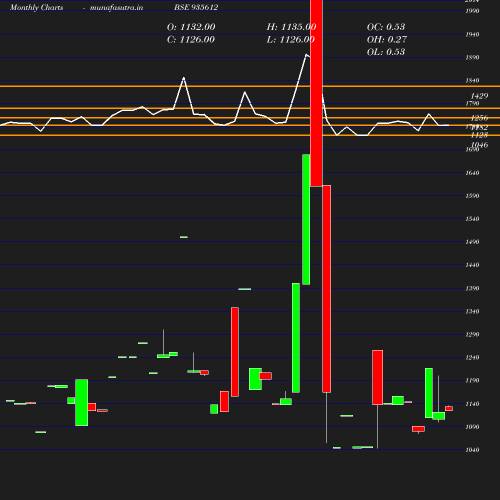Click the 1990 price axis label
Viewport: 500px width, 500px height.
click(x=472, y=11)
